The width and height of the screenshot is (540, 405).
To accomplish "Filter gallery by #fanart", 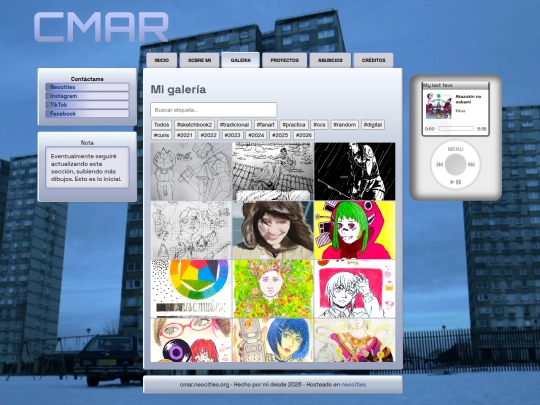I will tap(266, 125).
